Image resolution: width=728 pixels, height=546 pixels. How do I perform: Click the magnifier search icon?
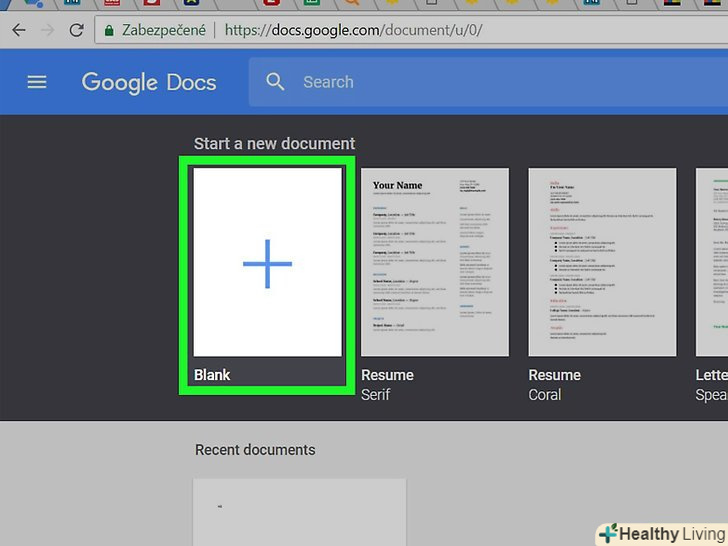pyautogui.click(x=275, y=82)
